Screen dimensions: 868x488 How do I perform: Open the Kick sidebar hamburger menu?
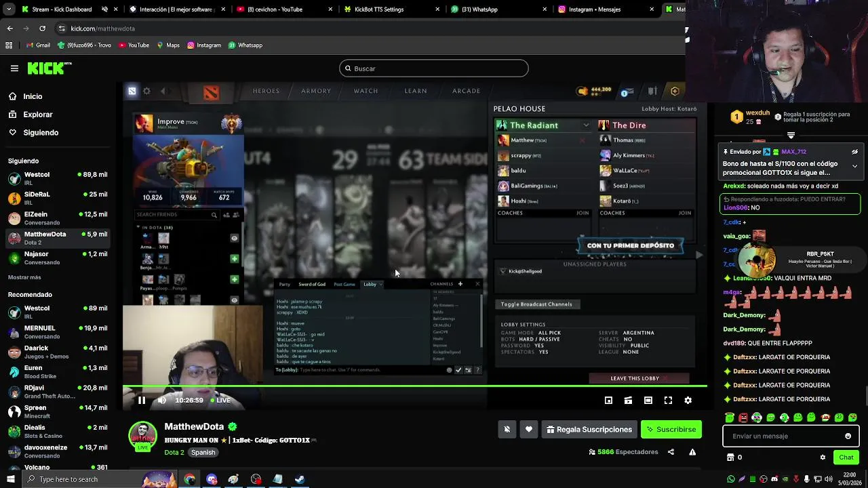coord(14,68)
